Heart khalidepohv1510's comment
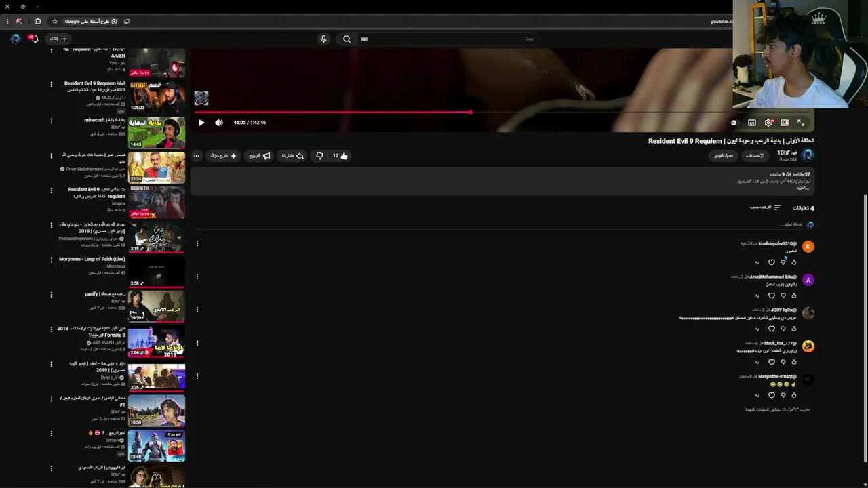The height and width of the screenshot is (488, 868). point(771,262)
